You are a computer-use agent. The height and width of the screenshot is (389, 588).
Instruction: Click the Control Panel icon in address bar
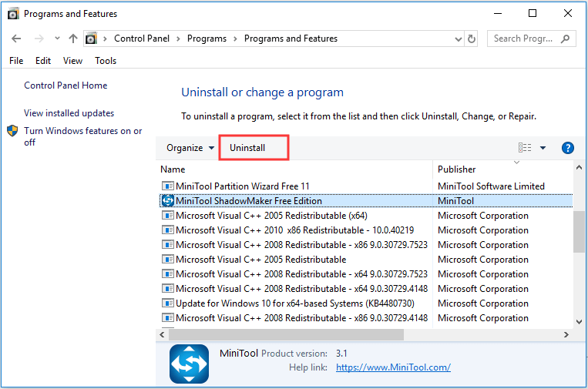[91, 39]
